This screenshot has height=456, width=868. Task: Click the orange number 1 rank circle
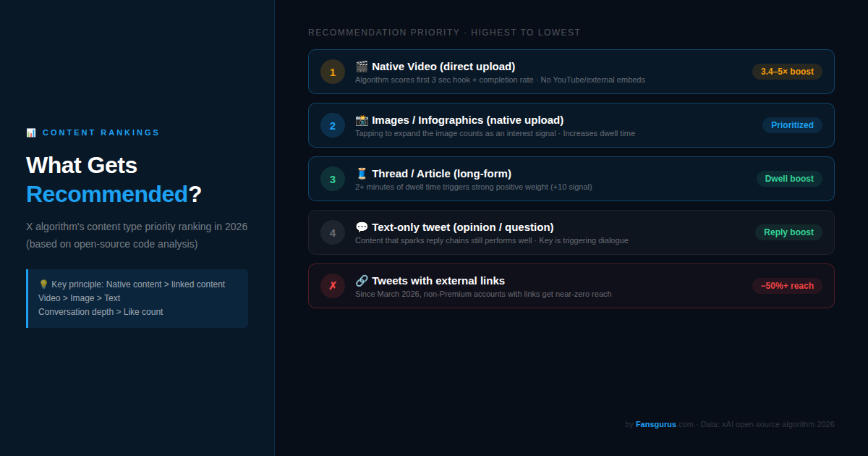coord(333,72)
